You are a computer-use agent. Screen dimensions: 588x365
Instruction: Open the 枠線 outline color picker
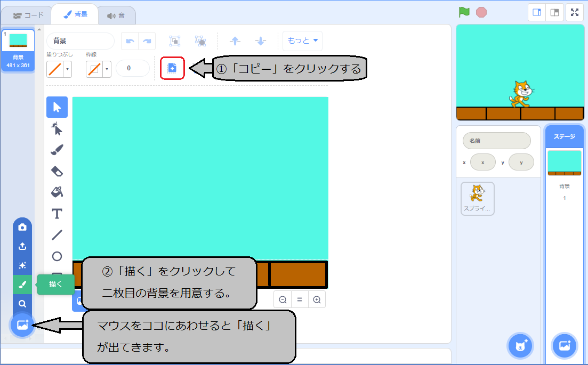(x=99, y=69)
